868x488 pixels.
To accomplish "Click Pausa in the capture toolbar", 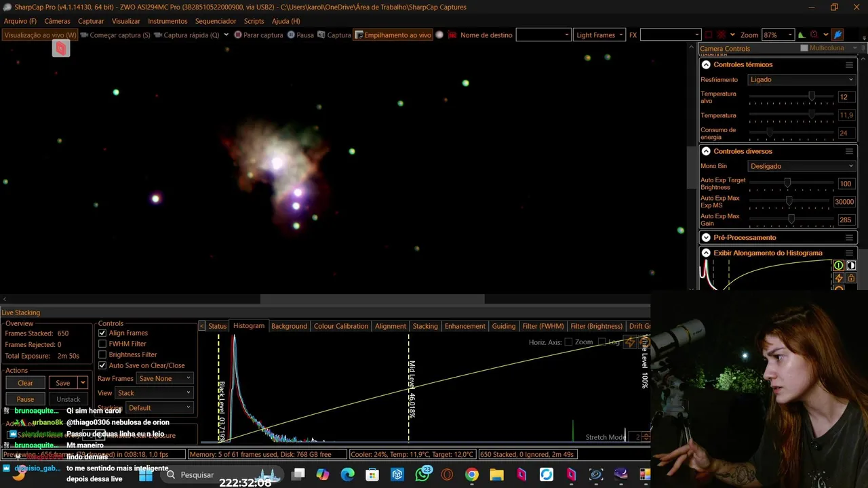I will (300, 35).
